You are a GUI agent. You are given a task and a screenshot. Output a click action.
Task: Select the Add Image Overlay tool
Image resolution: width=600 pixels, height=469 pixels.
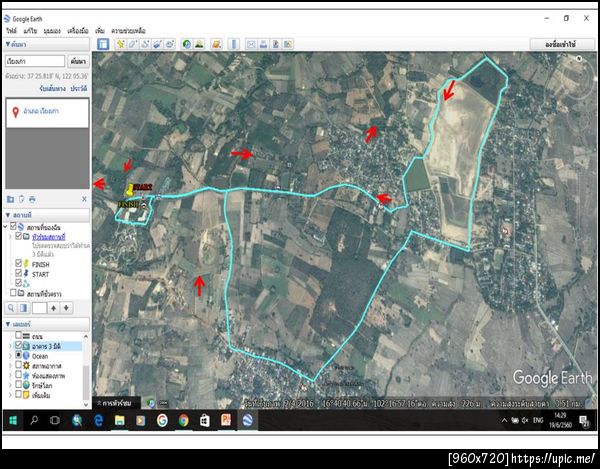pyautogui.click(x=157, y=44)
